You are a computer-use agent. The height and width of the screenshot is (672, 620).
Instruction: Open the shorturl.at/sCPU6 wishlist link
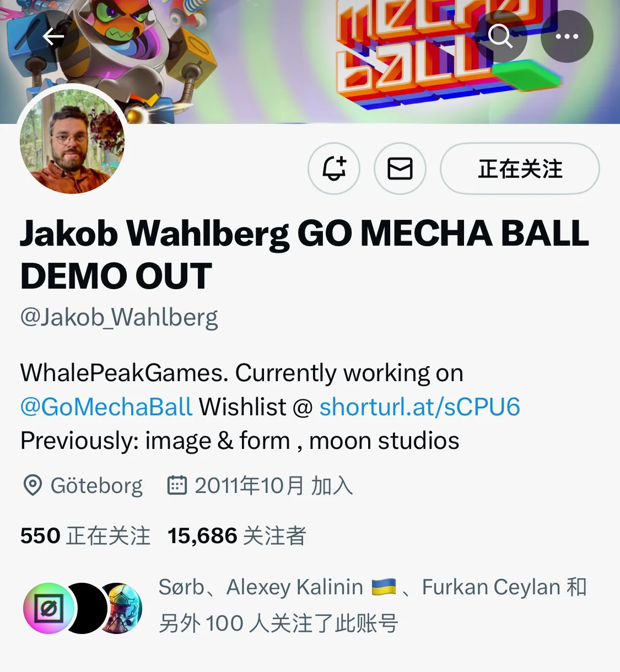point(419,407)
